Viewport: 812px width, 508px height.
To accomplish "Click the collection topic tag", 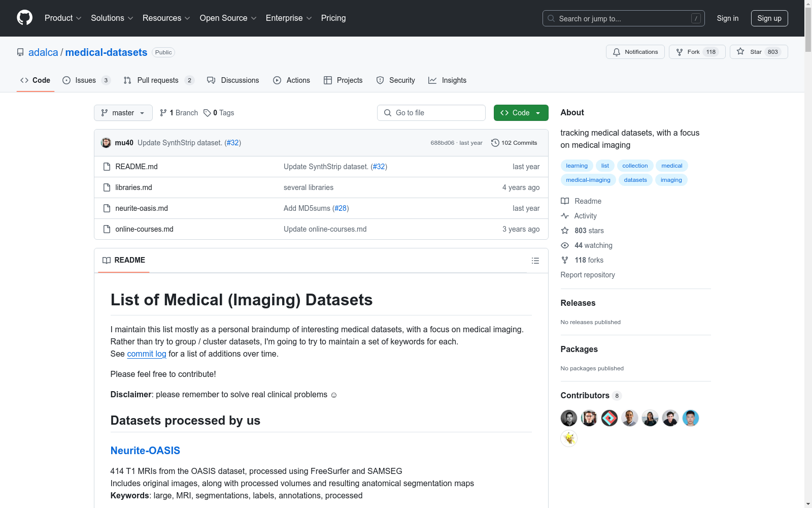I will coord(635,166).
